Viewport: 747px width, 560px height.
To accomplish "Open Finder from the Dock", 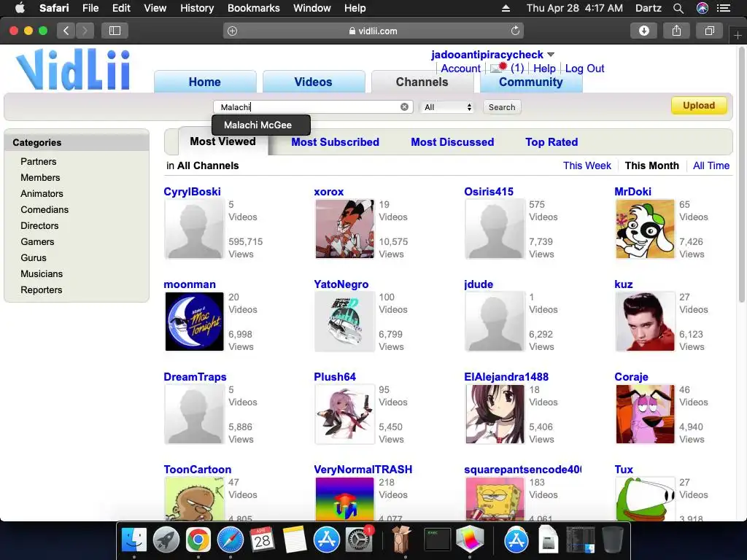I will [x=134, y=540].
